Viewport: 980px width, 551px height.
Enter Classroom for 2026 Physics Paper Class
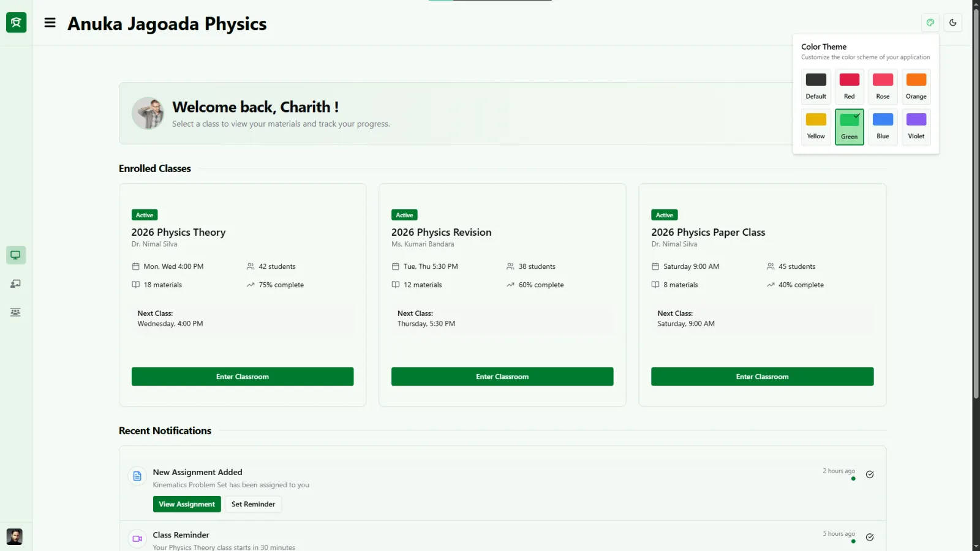pos(763,377)
